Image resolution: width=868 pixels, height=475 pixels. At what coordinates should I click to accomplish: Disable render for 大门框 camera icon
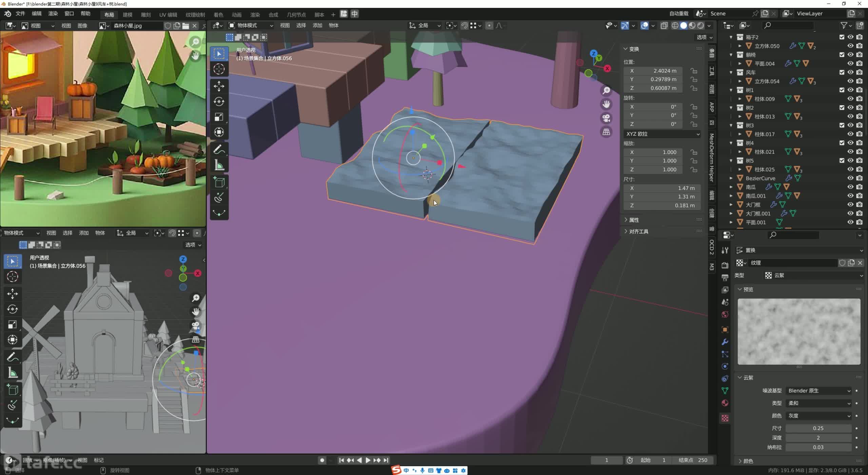(859, 205)
